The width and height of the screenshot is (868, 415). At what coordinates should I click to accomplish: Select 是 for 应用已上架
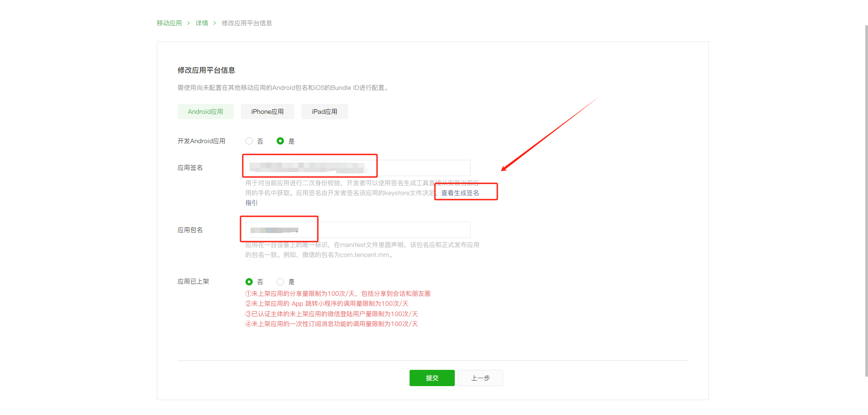click(280, 282)
